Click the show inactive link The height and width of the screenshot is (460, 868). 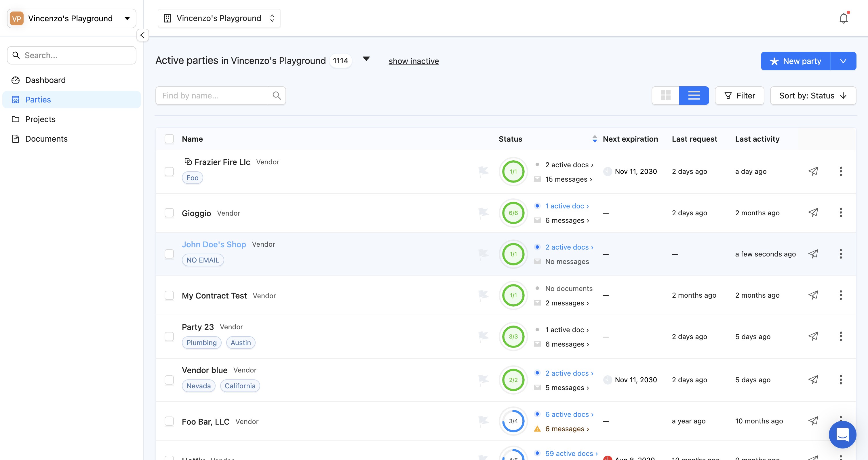click(x=414, y=61)
